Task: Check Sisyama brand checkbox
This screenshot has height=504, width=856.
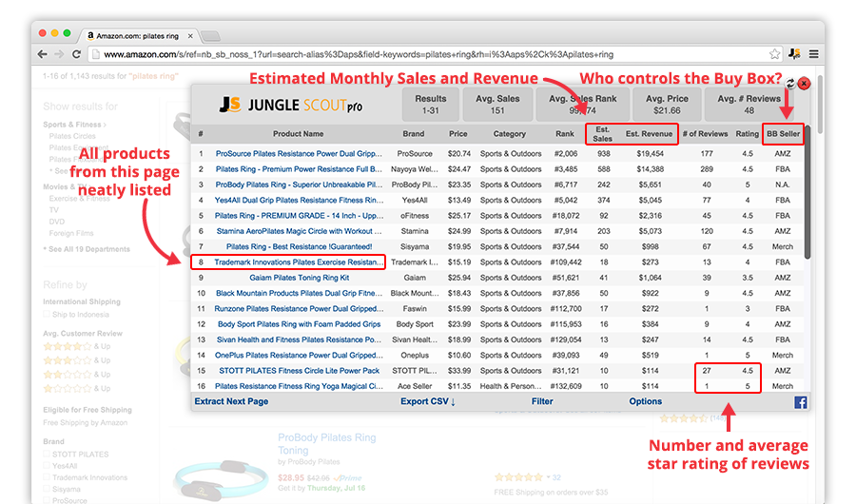Action: coord(47,489)
